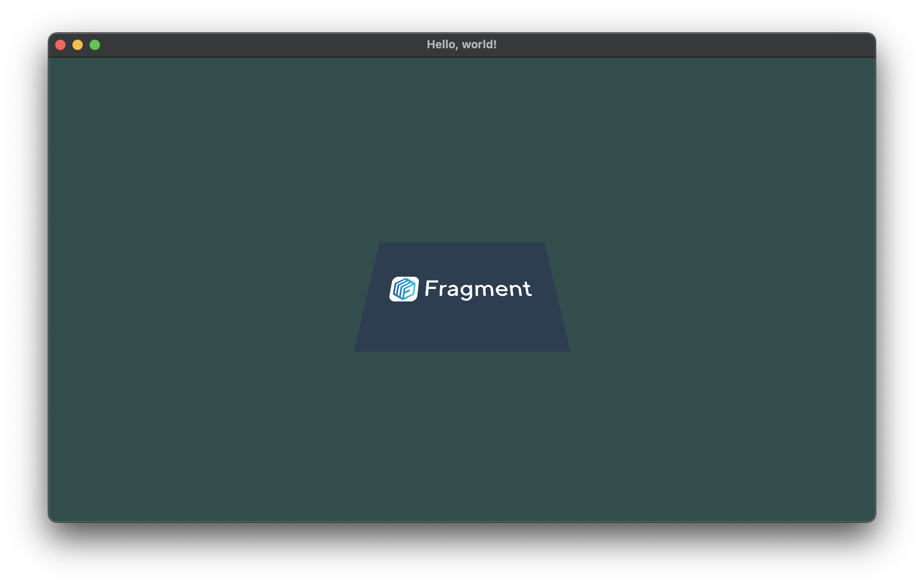The image size is (924, 586).
Task: Zoom window with the green button
Action: pyautogui.click(x=95, y=45)
